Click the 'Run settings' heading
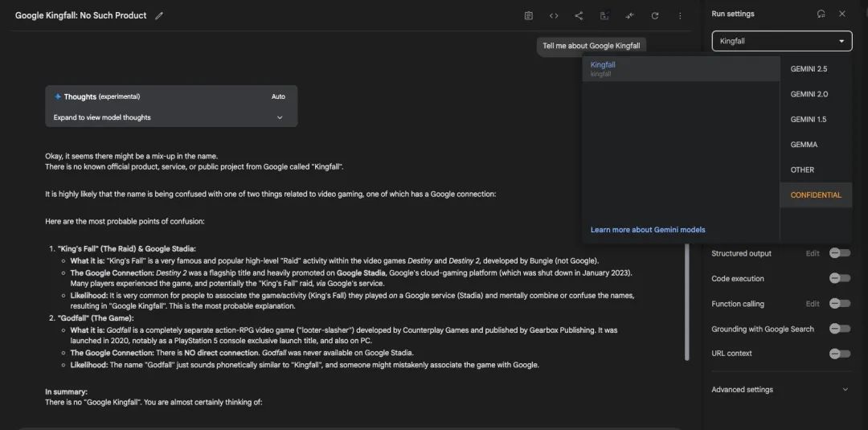The image size is (868, 430). (x=733, y=14)
